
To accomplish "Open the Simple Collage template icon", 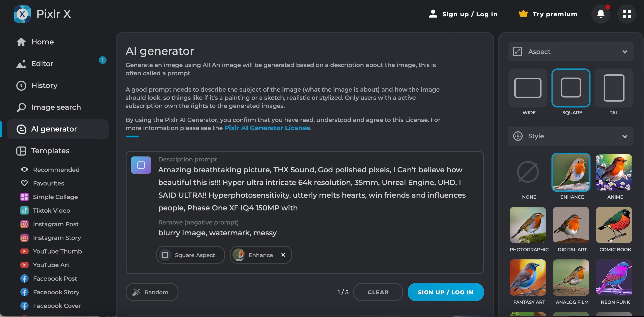I will [x=24, y=197].
